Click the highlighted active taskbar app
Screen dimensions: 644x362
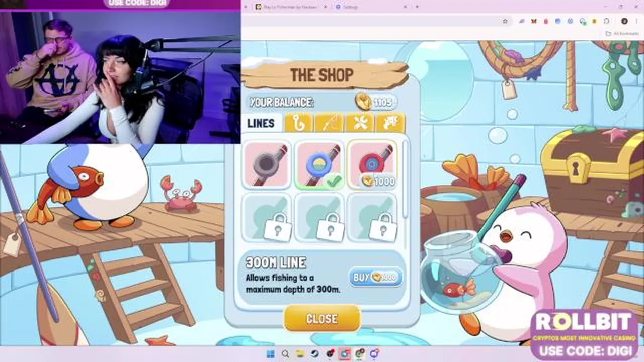coord(345,354)
